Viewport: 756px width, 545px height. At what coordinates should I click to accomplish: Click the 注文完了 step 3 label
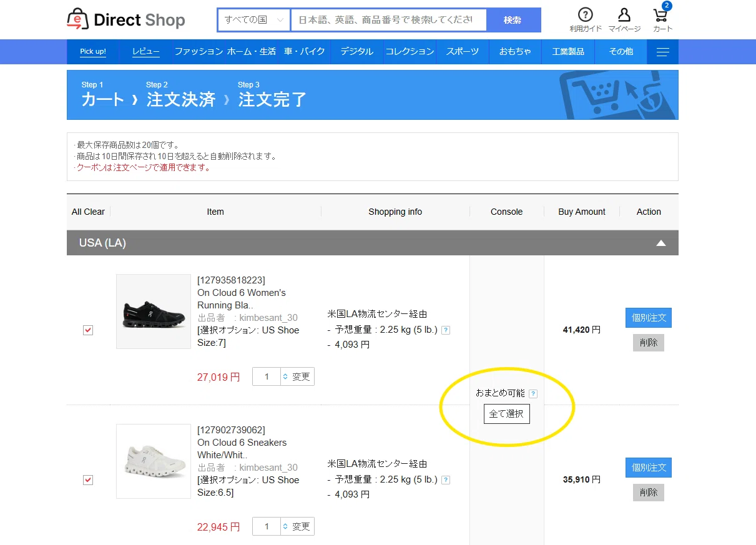tap(272, 99)
